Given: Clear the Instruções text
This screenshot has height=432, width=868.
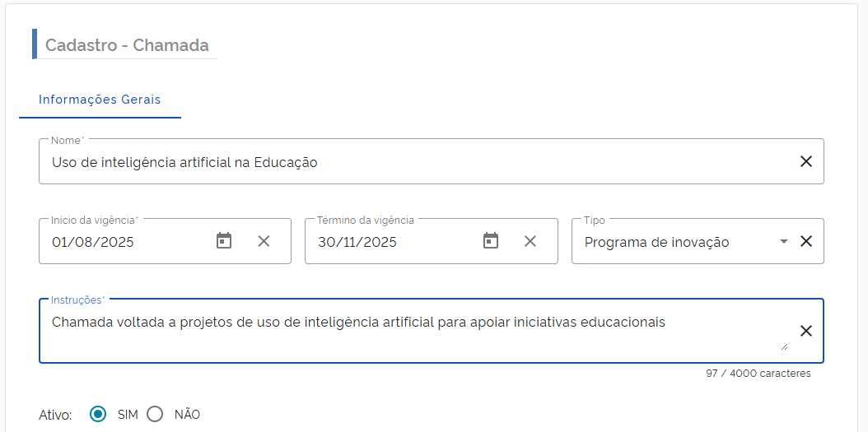Looking at the screenshot, I should click(806, 331).
